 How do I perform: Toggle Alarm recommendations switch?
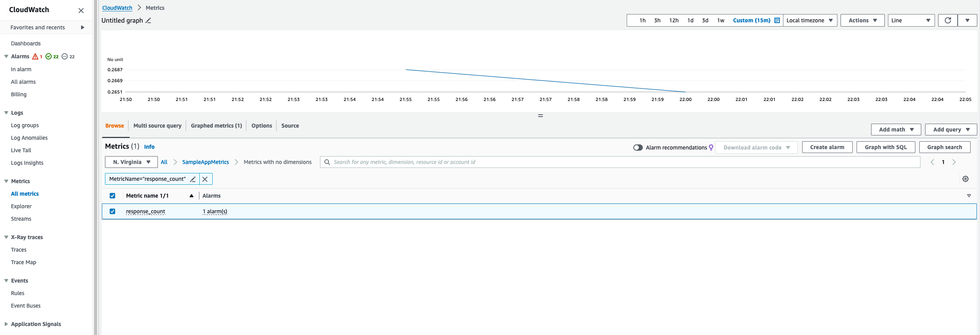tap(638, 148)
